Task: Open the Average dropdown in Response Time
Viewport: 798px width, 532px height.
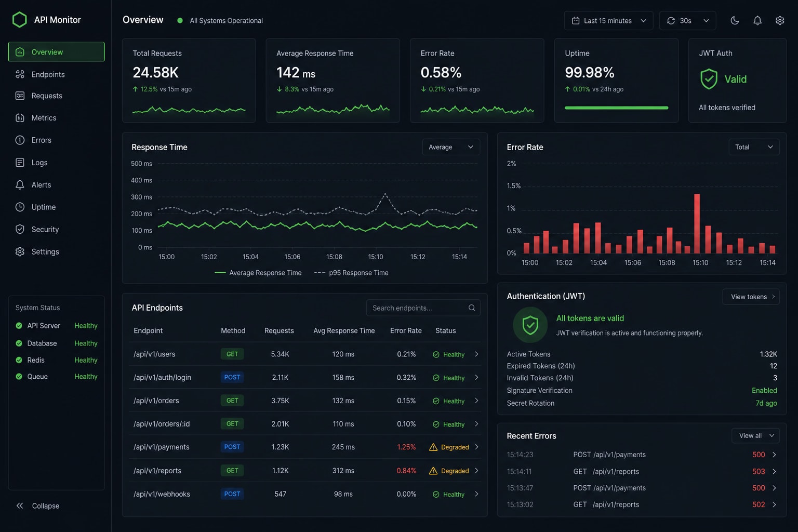Action: pos(451,147)
